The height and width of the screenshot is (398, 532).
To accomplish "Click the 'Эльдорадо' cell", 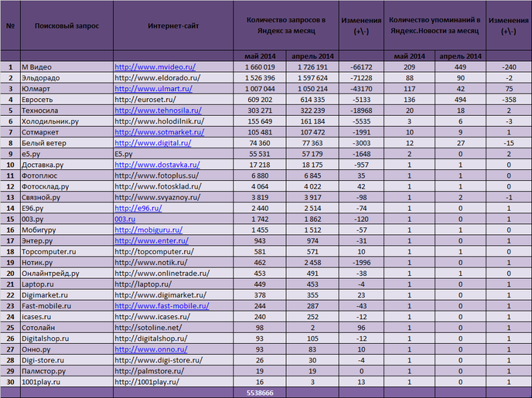I will click(x=66, y=78).
